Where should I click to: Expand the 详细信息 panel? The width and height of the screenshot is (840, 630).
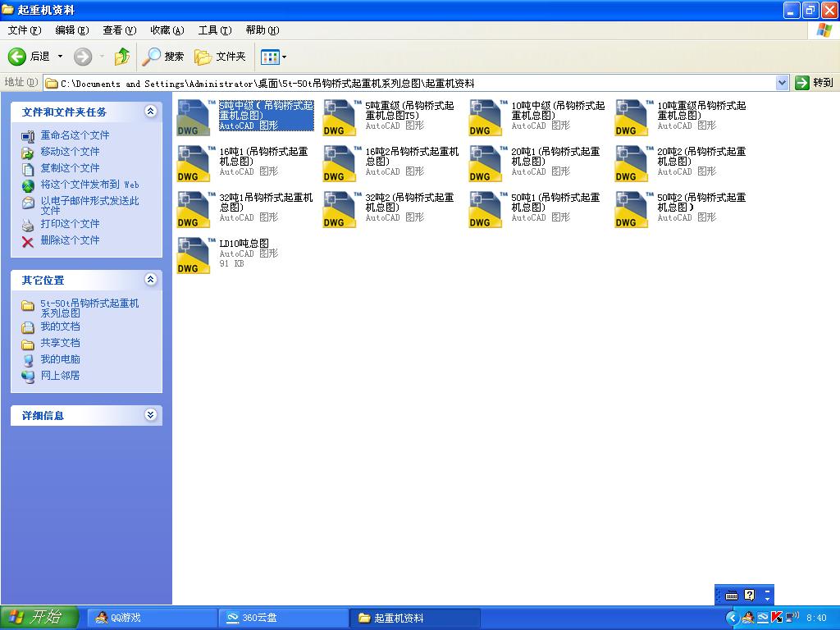[149, 416]
